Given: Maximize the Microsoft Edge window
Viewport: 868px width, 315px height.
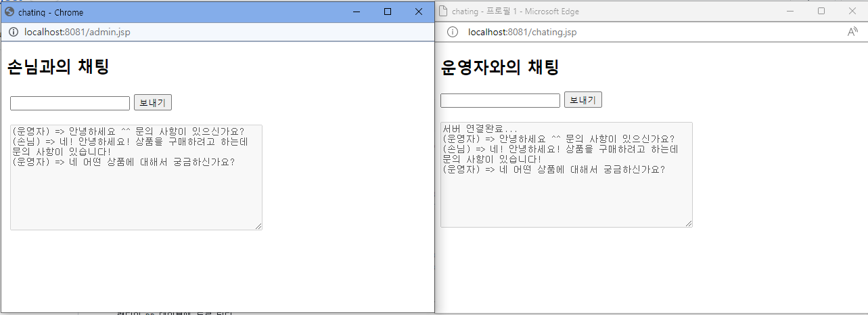Looking at the screenshot, I should pos(821,11).
